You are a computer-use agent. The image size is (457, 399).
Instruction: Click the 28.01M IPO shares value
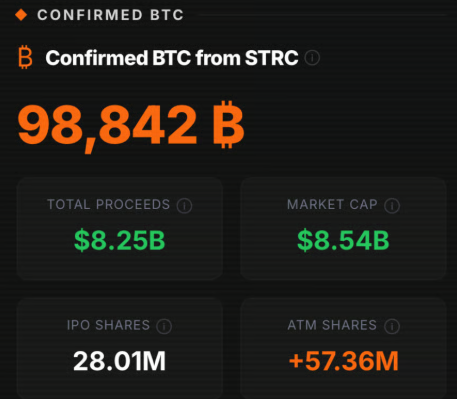(x=119, y=361)
